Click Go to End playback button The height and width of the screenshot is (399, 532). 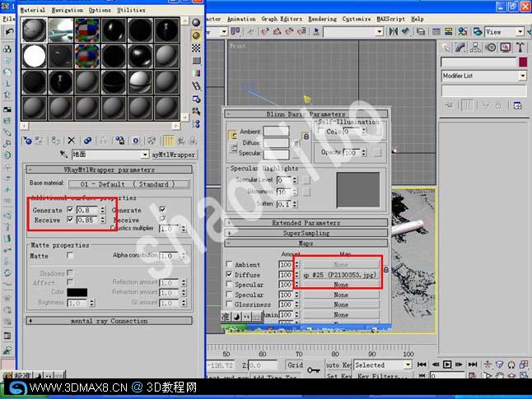(x=473, y=364)
